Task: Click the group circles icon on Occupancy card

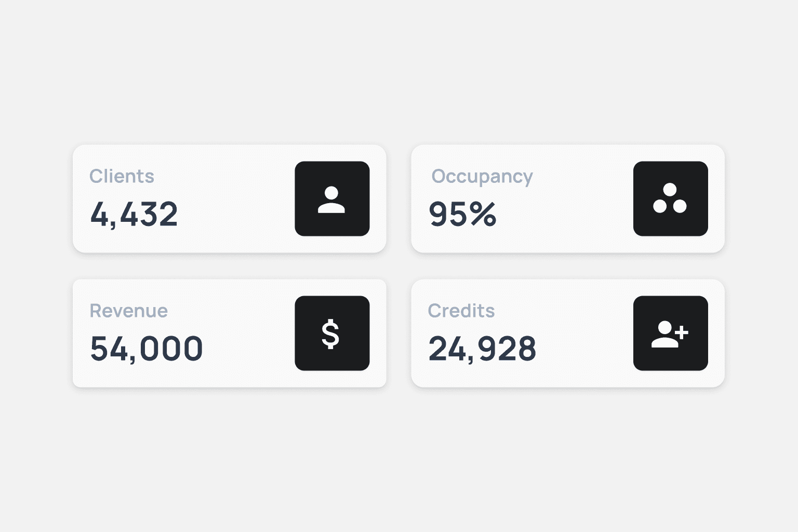Action: click(x=671, y=199)
